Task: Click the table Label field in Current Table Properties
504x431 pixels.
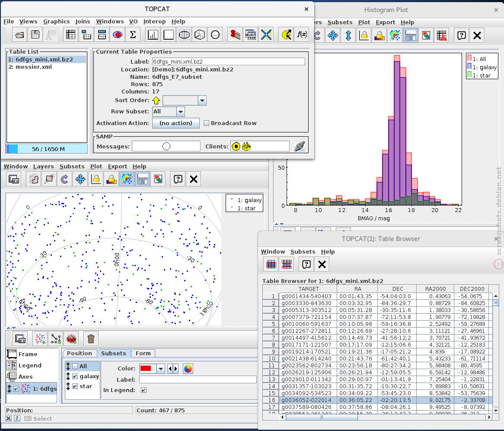Action: [x=229, y=62]
